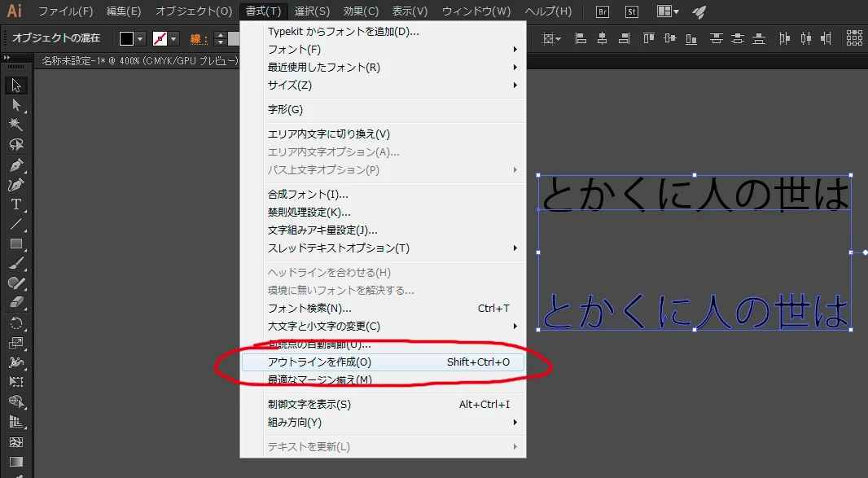Select the Rectangle tool

16,243
